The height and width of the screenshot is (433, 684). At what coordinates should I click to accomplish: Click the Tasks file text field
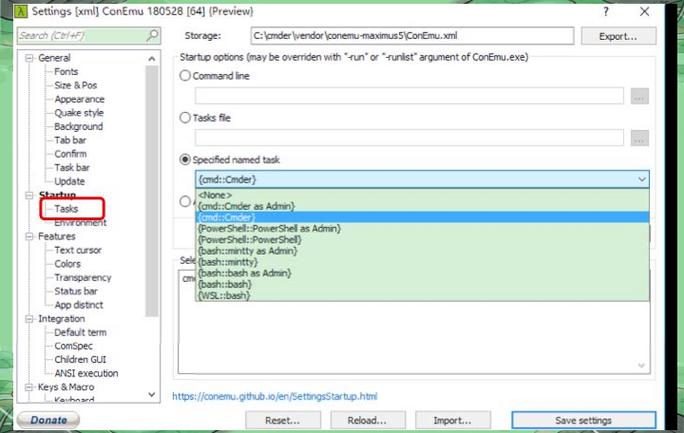(x=409, y=138)
